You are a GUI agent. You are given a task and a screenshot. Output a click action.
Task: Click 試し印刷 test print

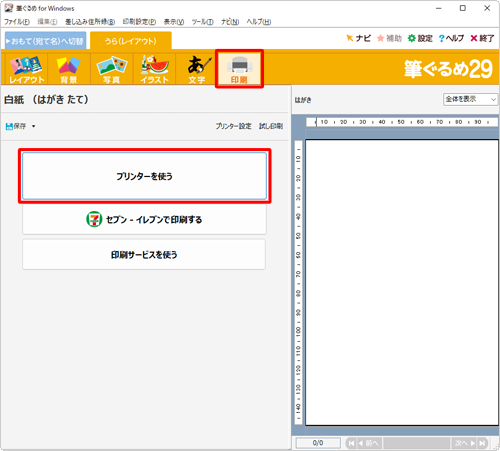(271, 126)
